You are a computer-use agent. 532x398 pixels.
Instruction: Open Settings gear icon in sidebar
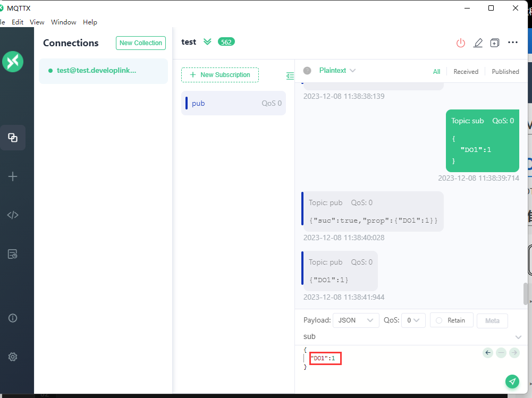pos(13,357)
